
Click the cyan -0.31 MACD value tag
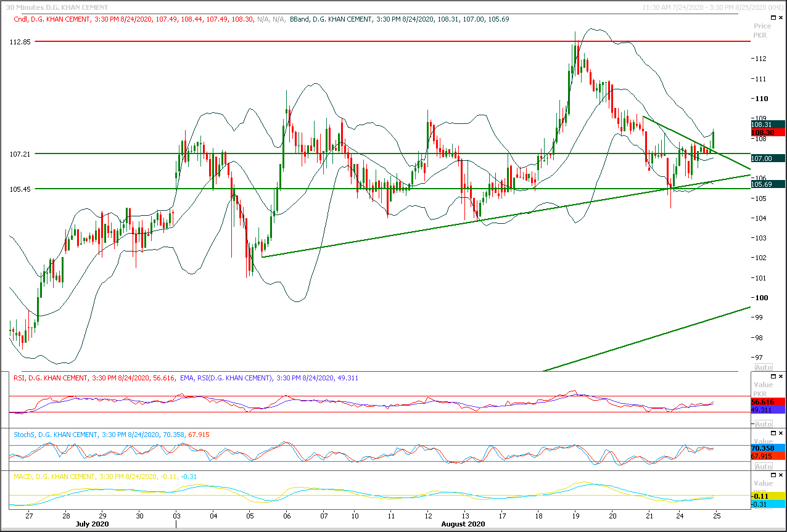click(x=767, y=504)
